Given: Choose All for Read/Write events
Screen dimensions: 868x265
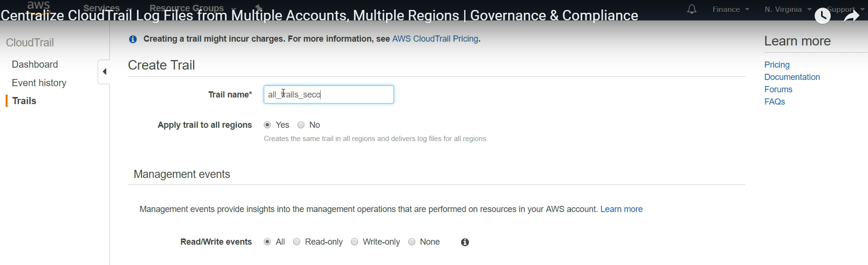Looking at the screenshot, I should tap(268, 242).
